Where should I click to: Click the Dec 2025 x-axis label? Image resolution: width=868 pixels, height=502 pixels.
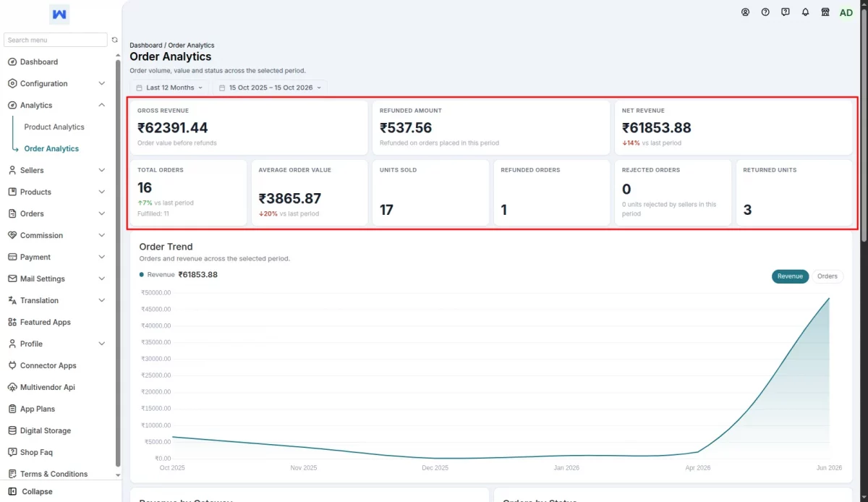pos(435,468)
